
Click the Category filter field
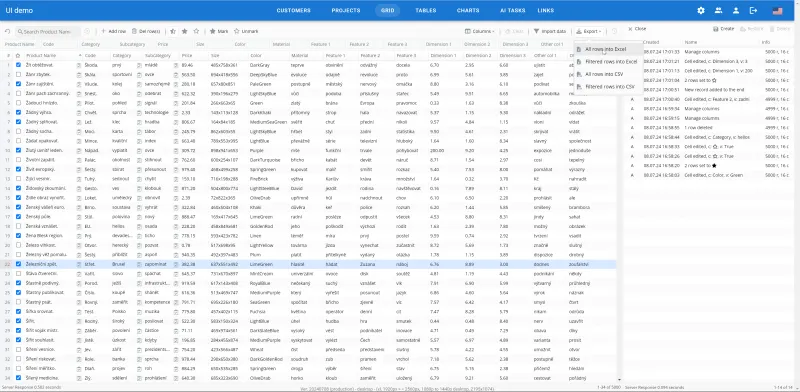(x=97, y=44)
